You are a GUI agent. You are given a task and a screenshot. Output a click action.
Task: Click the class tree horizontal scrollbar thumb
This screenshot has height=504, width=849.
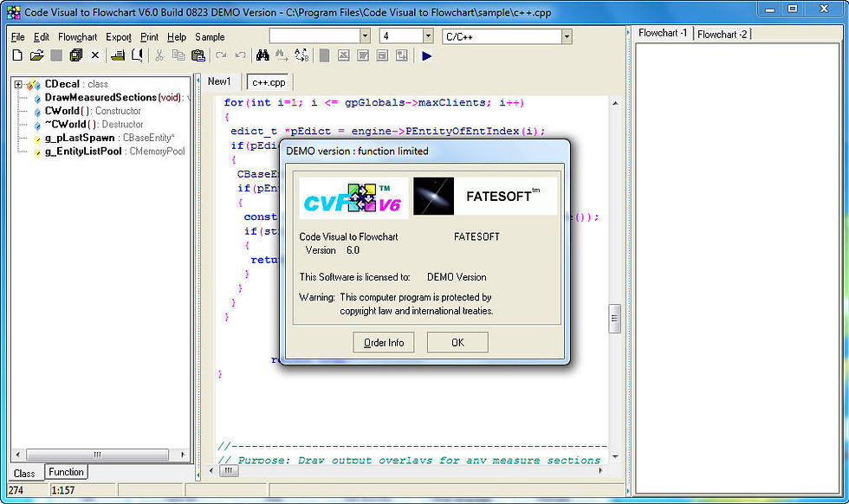tap(97, 455)
